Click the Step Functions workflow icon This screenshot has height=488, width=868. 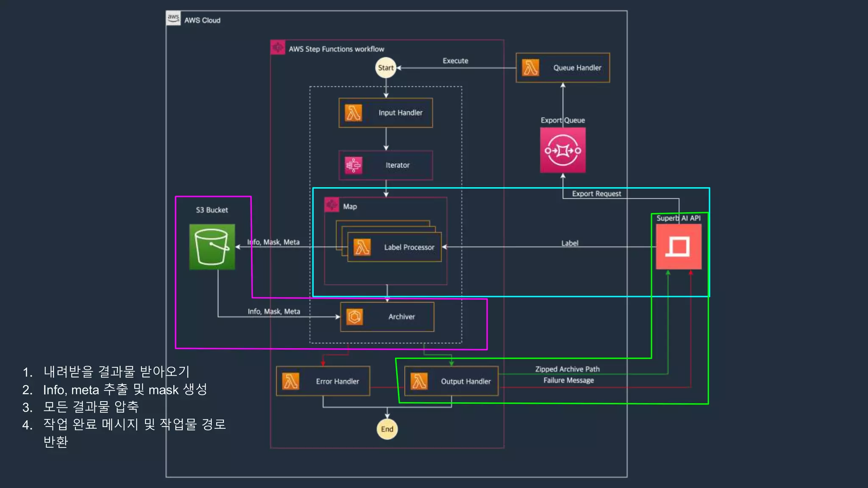(x=278, y=47)
